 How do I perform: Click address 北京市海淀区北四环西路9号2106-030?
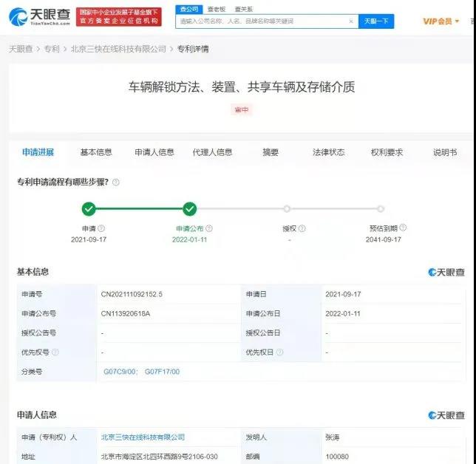pyautogui.click(x=159, y=457)
